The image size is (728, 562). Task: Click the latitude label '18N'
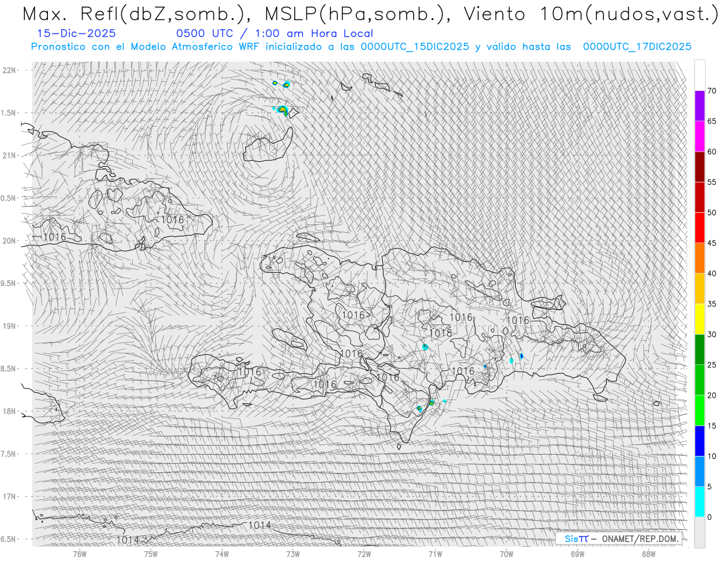9,411
